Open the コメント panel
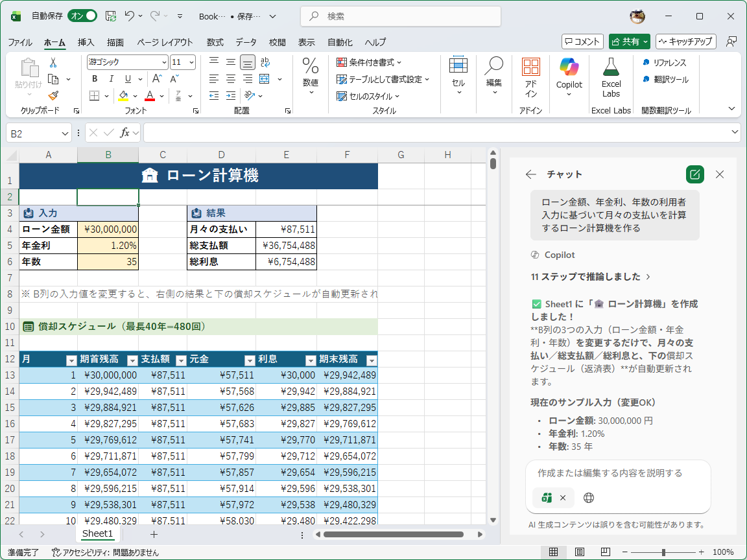 [x=582, y=41]
